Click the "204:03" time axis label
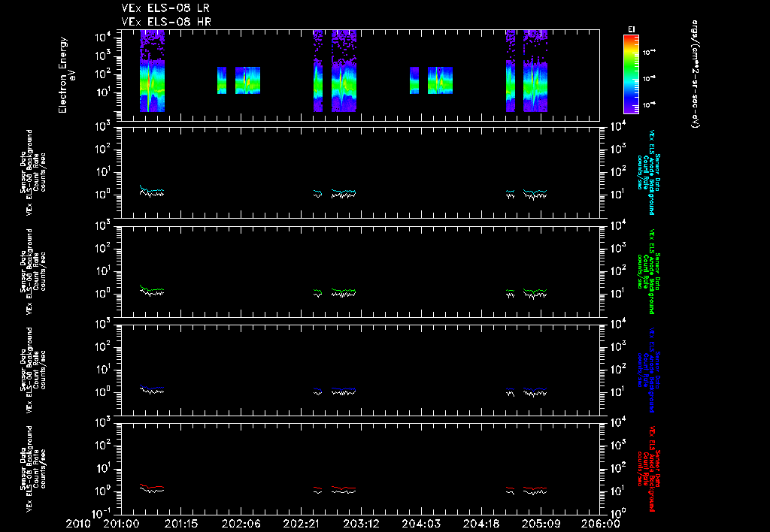This screenshot has height=532, width=770. [x=421, y=524]
